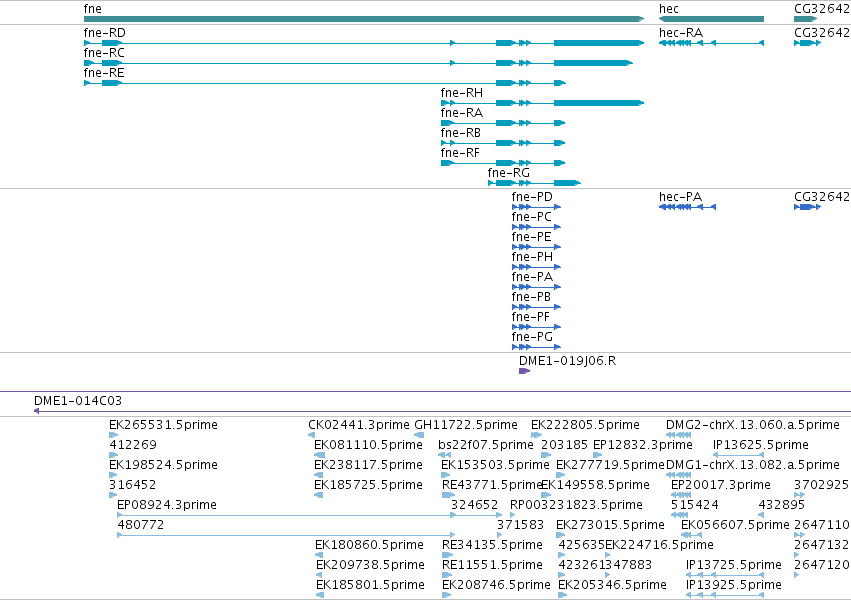
Task: Select the fne-RA transcript
Action: coord(503,123)
